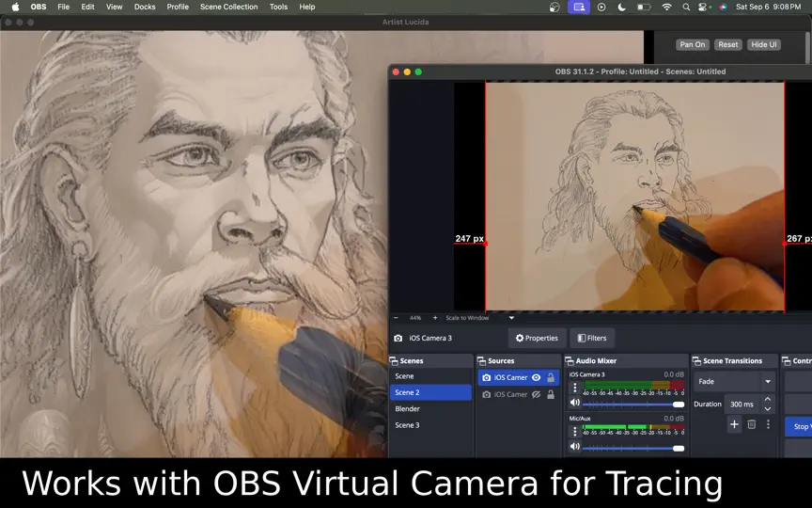The image size is (812, 508).
Task: Mute the iOS Camera 3 audio speaker icon
Action: tap(574, 403)
